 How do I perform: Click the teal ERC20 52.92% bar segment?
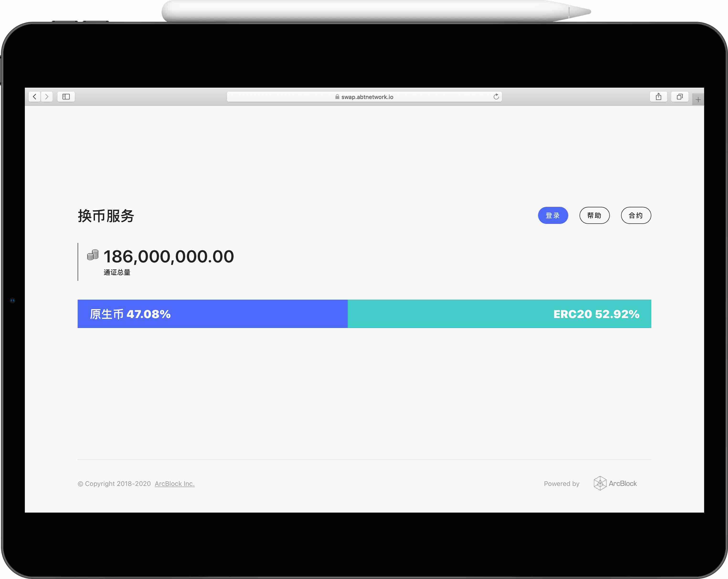[x=499, y=314]
